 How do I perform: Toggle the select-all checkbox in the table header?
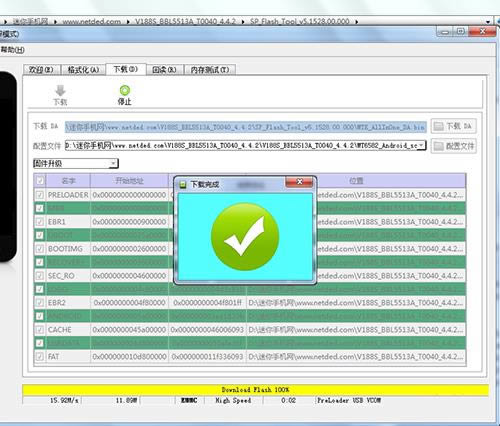click(40, 181)
